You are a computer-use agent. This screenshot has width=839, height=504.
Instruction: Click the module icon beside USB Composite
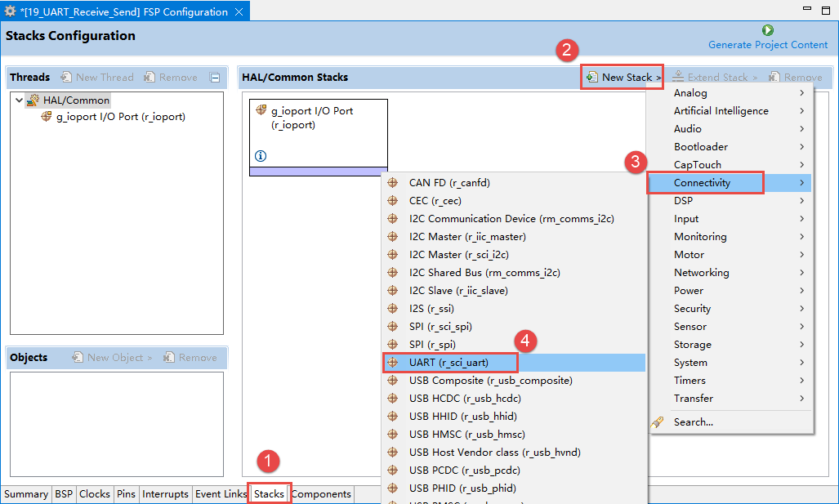(393, 381)
